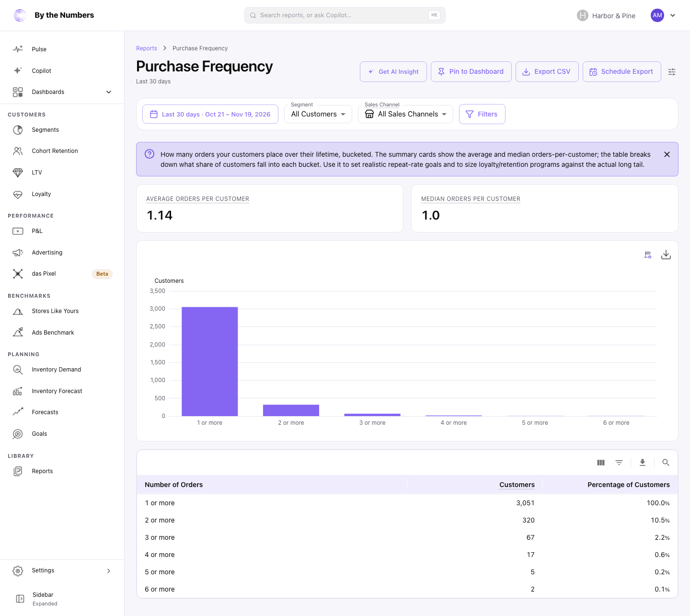Download table data icon

643,463
